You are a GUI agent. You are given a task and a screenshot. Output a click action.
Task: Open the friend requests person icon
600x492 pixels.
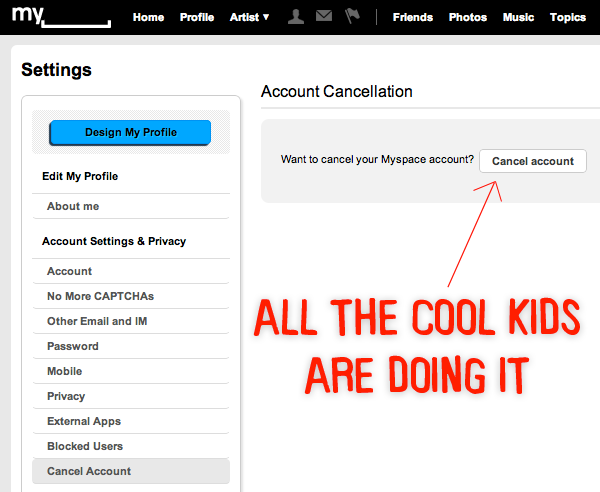coord(296,16)
